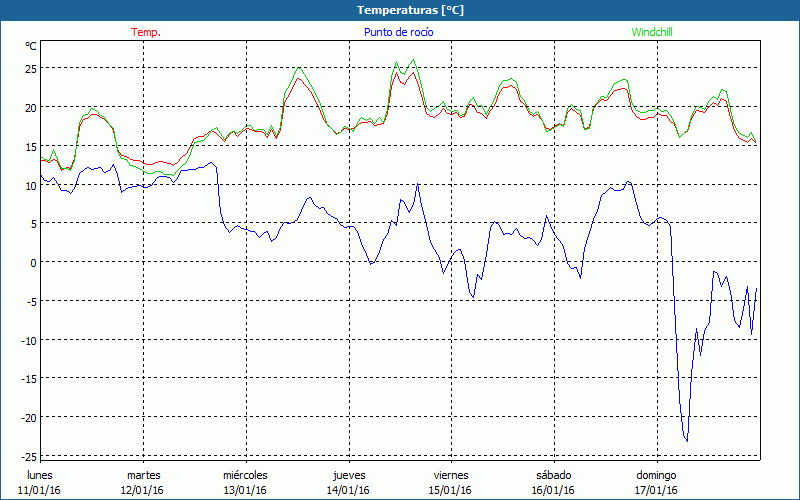Select the 20 tick label on y-axis
Viewport: 800px width, 500px height.
coord(30,108)
